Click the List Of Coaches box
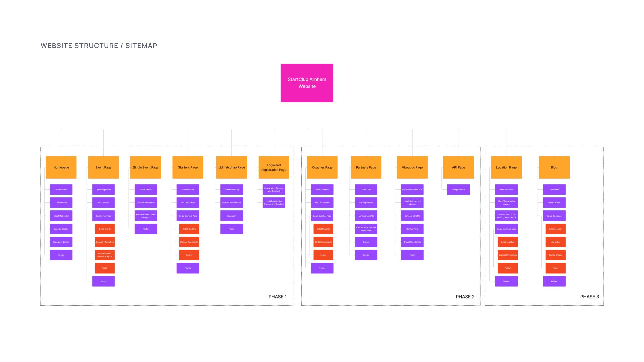Image resolution: width=644 pixels, height=362 pixels. pyautogui.click(x=322, y=203)
